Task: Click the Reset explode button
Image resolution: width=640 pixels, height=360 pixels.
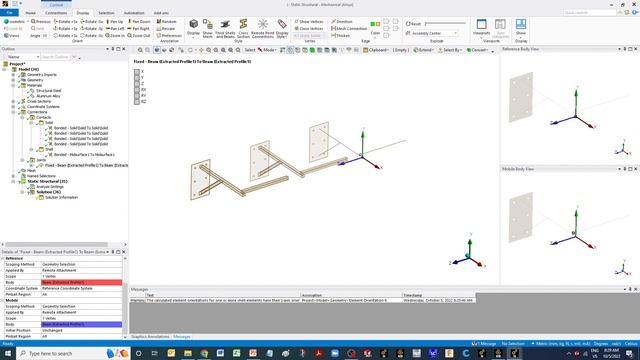Action: (x=413, y=24)
